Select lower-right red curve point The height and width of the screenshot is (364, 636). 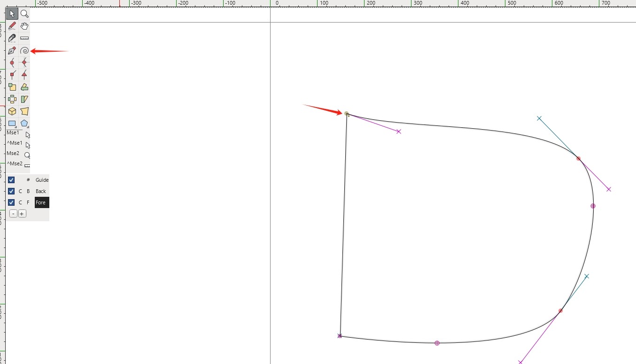[x=560, y=311]
